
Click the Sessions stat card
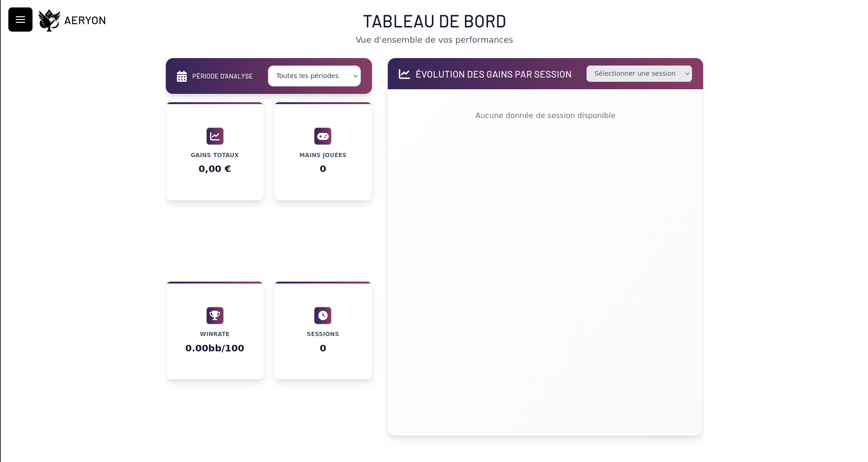pyautogui.click(x=323, y=331)
